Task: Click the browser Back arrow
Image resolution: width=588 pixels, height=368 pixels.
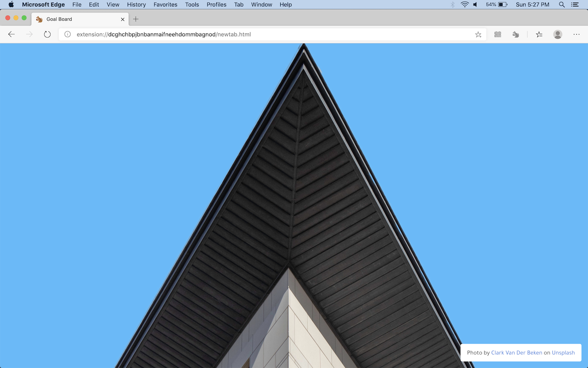Action: pyautogui.click(x=11, y=34)
